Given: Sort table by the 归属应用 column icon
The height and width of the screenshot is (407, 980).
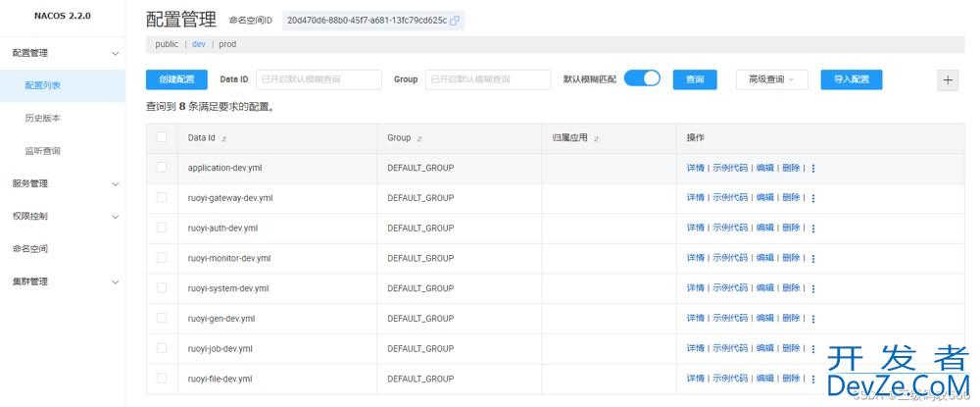Looking at the screenshot, I should click(596, 138).
